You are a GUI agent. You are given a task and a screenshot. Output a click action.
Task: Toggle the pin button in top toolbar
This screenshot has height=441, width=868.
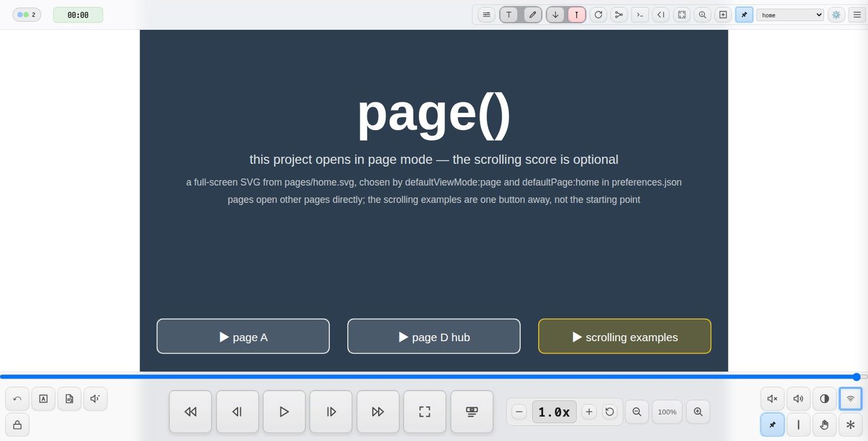click(x=744, y=15)
